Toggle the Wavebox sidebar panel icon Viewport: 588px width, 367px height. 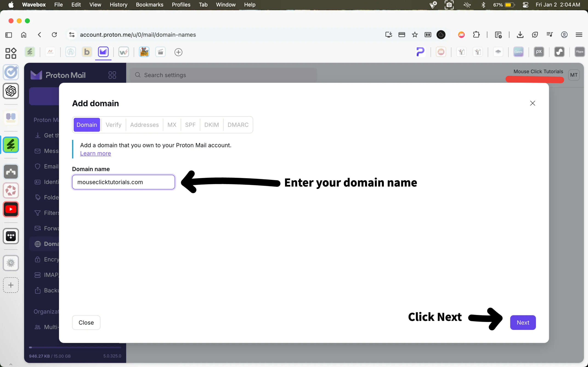[8, 35]
